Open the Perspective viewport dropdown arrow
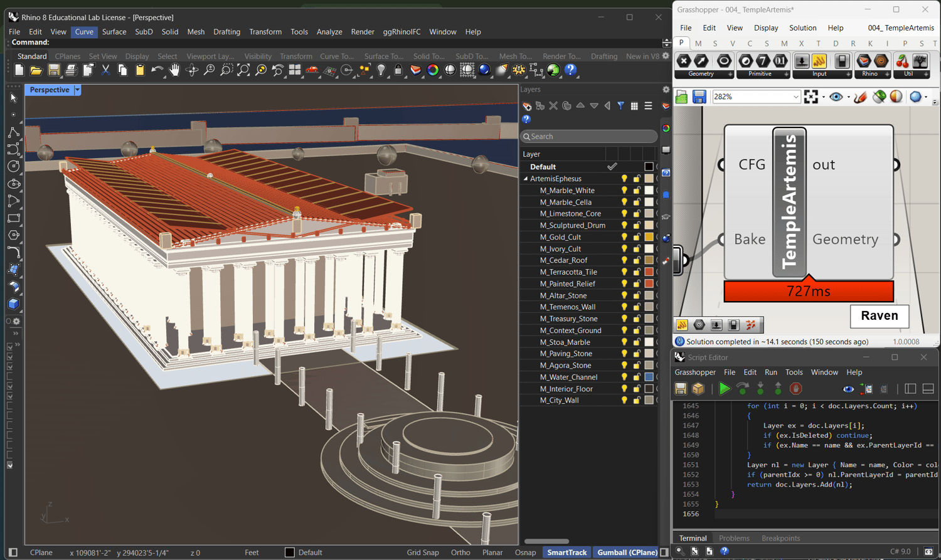Screen dimensions: 941x560 [77, 90]
